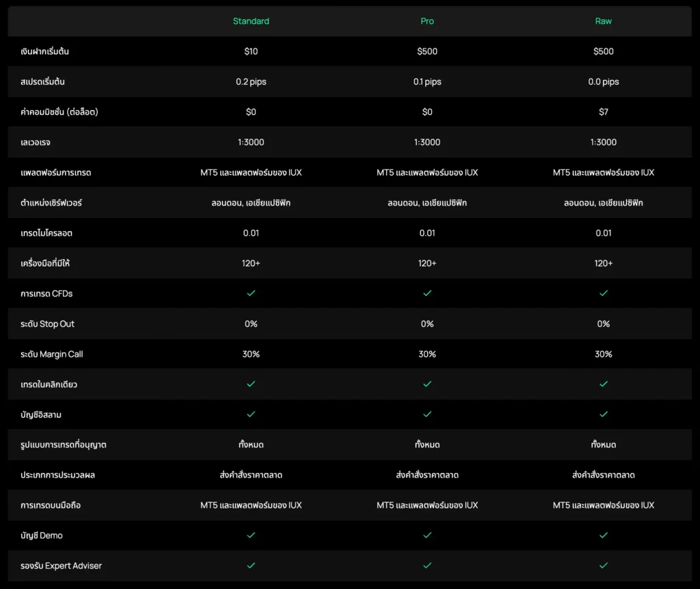
Task: Click the $10 minimum deposit value
Action: (251, 51)
